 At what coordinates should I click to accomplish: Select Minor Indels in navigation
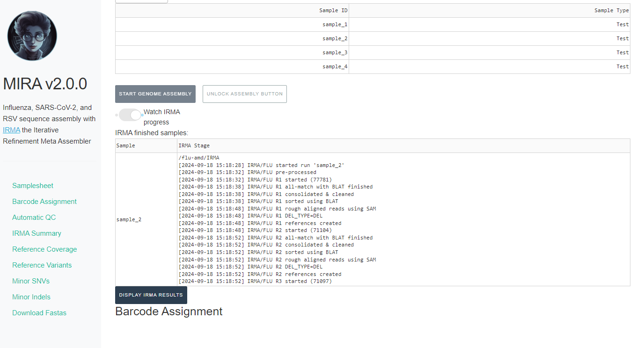tap(31, 297)
